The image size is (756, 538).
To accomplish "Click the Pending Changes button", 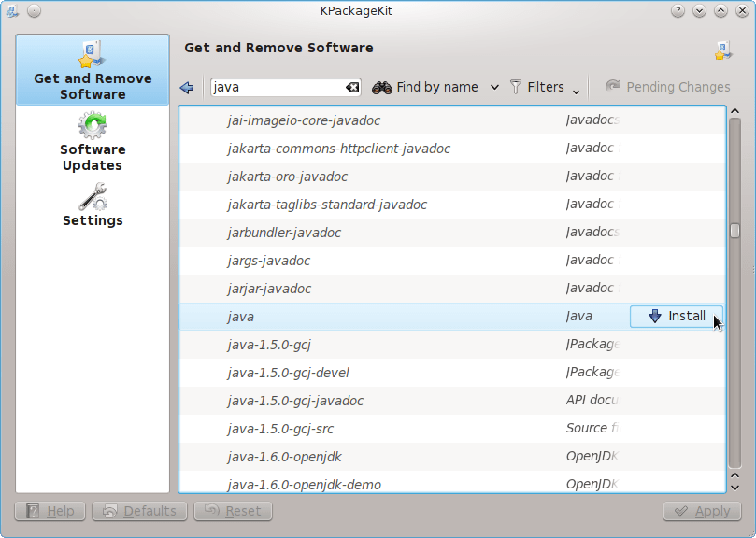I will click(668, 87).
